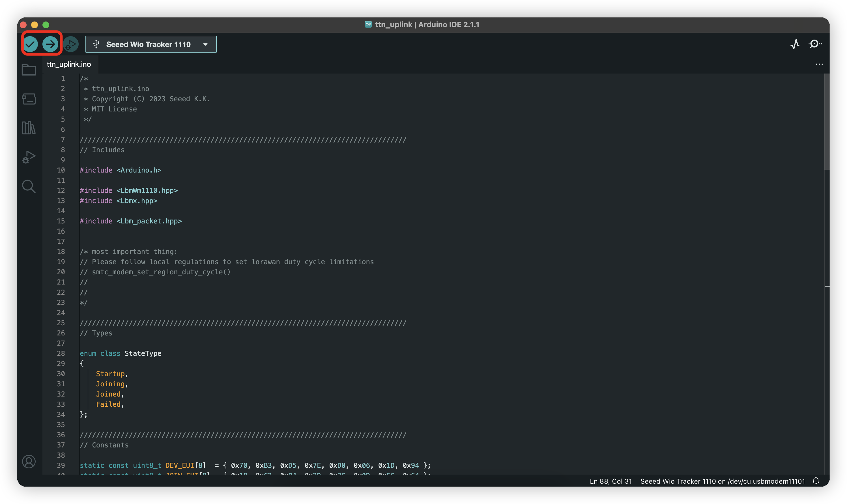
Task: Click the Ln 88, Col 31 indicator
Action: pyautogui.click(x=610, y=481)
